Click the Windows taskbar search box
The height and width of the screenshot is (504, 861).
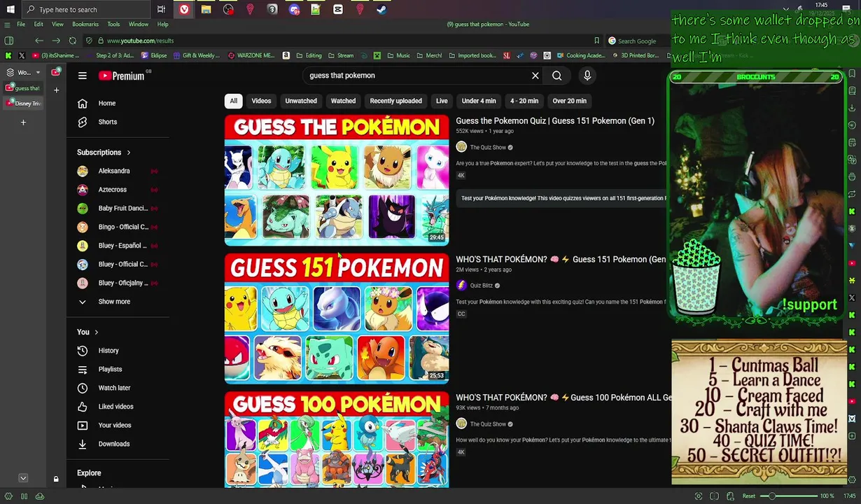[x=85, y=9]
